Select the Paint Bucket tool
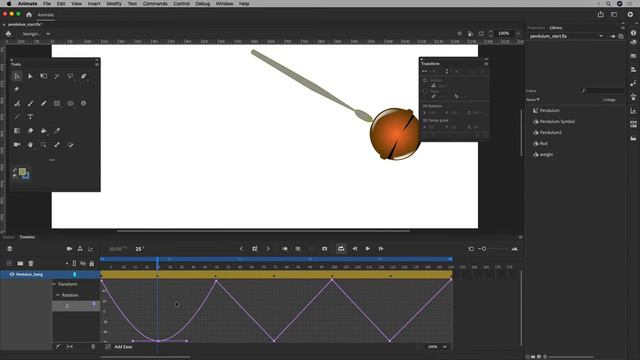The width and height of the screenshot is (640, 360). point(44,131)
